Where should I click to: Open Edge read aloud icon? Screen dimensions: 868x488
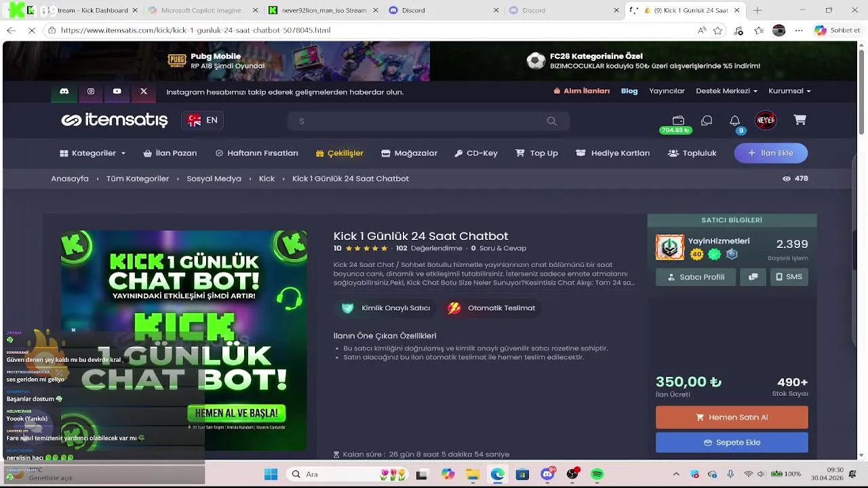pyautogui.click(x=702, y=30)
